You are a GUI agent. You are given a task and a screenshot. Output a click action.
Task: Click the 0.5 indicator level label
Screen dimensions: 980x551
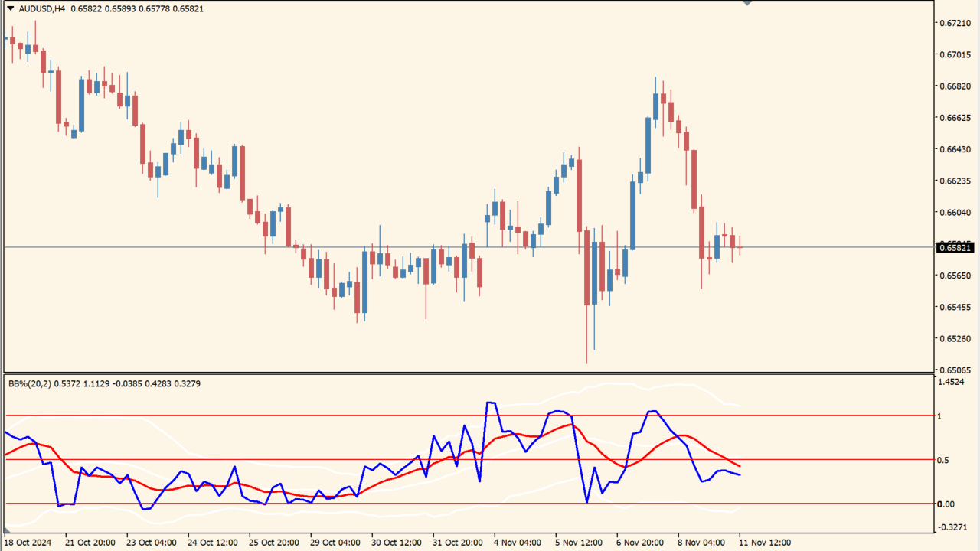pos(945,460)
